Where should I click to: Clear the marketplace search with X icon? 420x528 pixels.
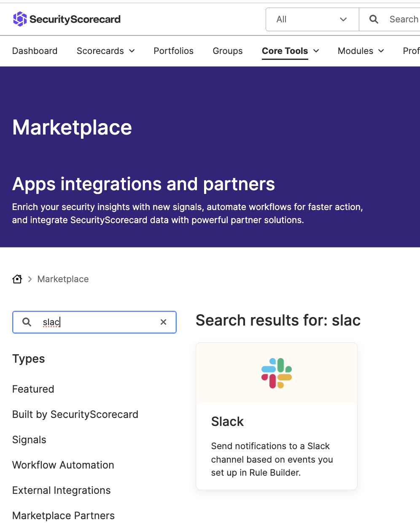(x=164, y=322)
